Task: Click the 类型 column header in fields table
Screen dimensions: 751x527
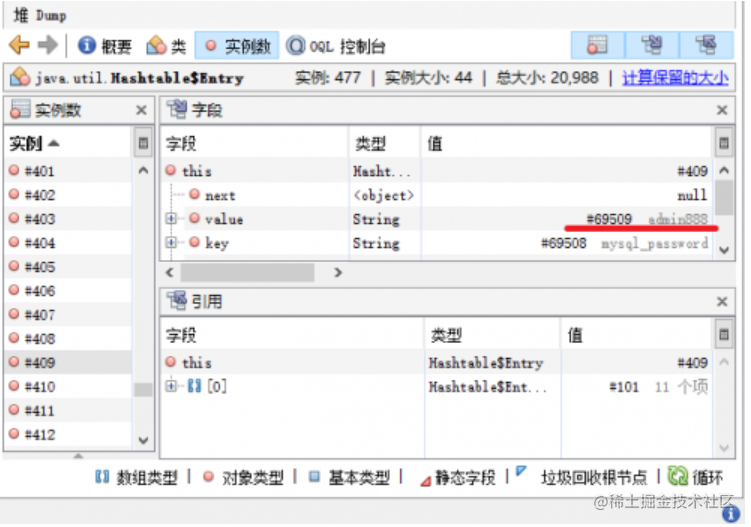Action: coord(385,143)
